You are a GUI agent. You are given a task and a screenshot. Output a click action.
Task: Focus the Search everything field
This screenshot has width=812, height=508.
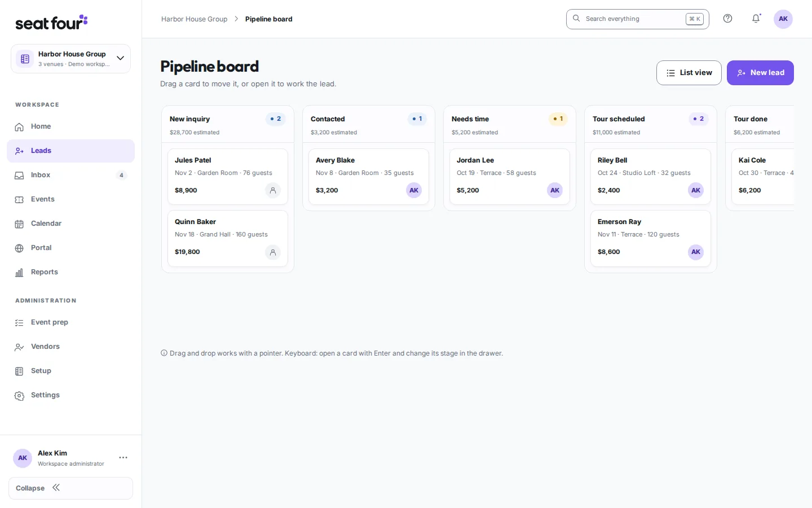click(637, 19)
